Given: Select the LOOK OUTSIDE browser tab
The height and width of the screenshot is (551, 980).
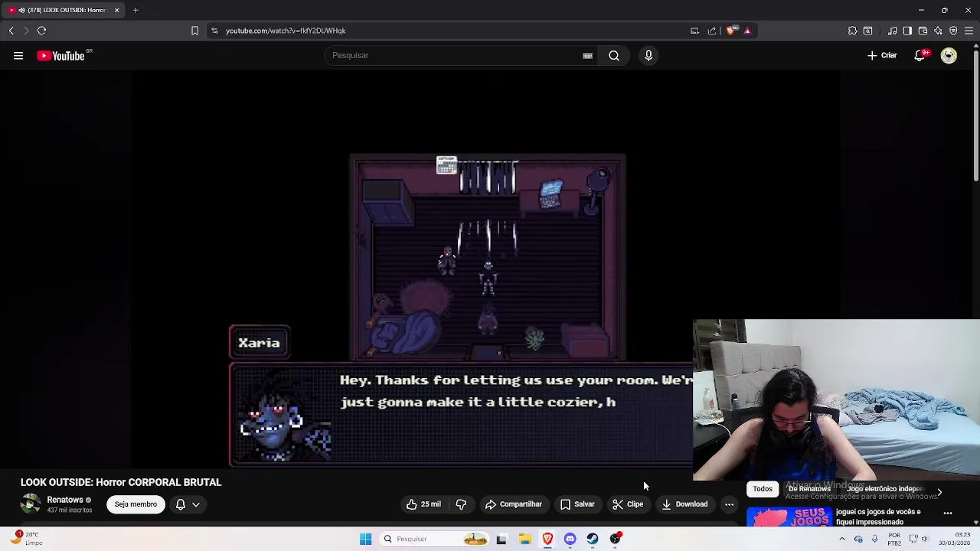Looking at the screenshot, I should 63,10.
